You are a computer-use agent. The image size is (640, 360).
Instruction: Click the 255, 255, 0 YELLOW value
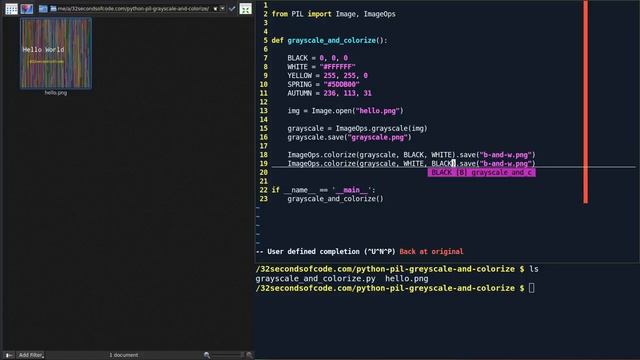(345, 76)
